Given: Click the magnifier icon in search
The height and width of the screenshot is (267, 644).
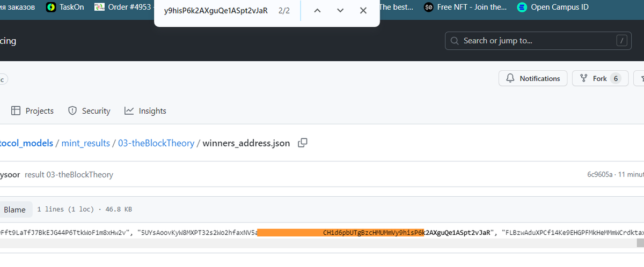Looking at the screenshot, I should 455,41.
